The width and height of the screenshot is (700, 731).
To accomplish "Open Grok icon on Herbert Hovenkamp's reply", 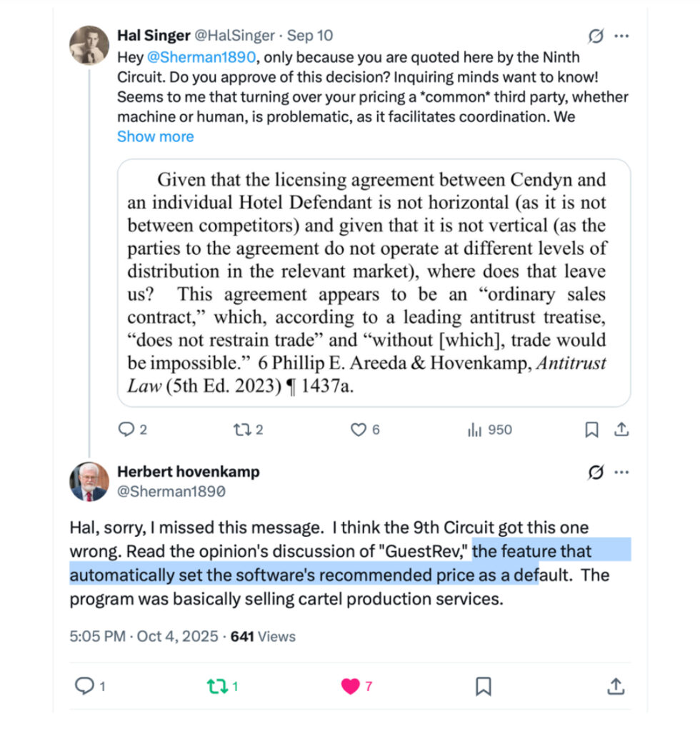I will click(593, 473).
